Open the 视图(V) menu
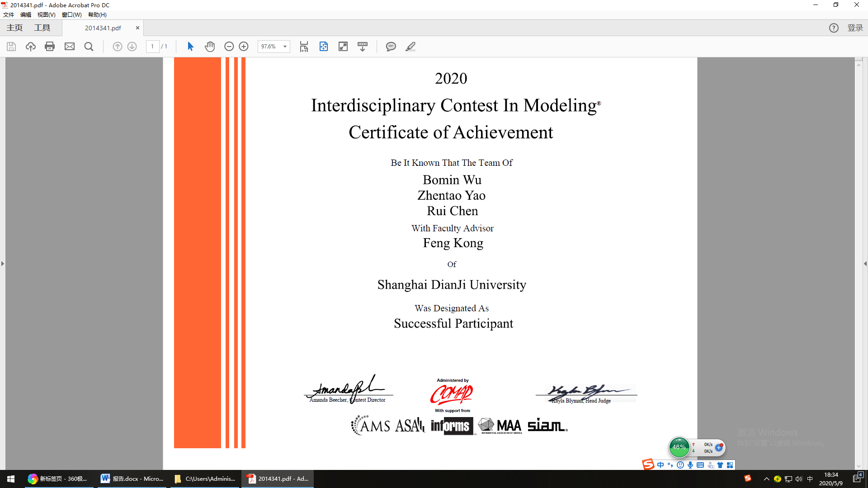The width and height of the screenshot is (868, 488). (x=46, y=14)
